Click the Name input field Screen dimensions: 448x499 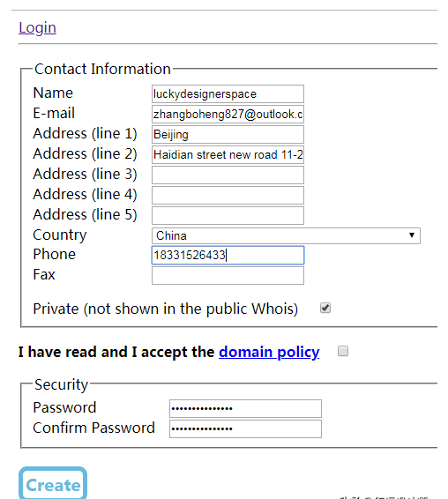pyautogui.click(x=228, y=93)
